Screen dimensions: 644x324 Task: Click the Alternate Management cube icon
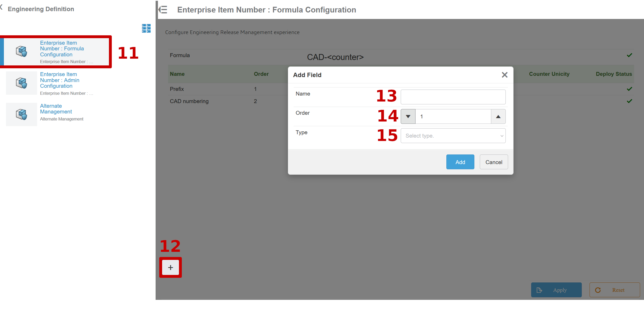coord(21,114)
